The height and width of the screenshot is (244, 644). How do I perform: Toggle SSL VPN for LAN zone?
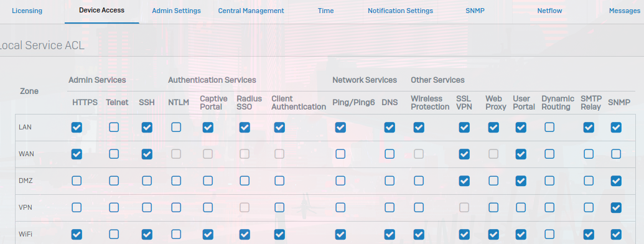(464, 128)
